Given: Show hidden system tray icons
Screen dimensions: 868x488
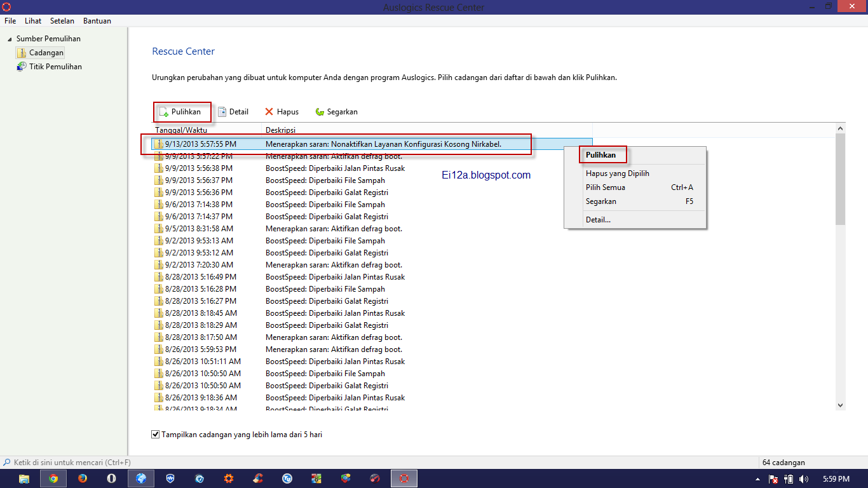Looking at the screenshot, I should coord(757,479).
